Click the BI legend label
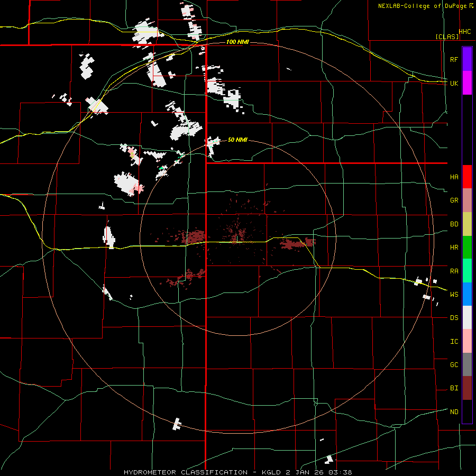476x476 pixels. point(454,388)
